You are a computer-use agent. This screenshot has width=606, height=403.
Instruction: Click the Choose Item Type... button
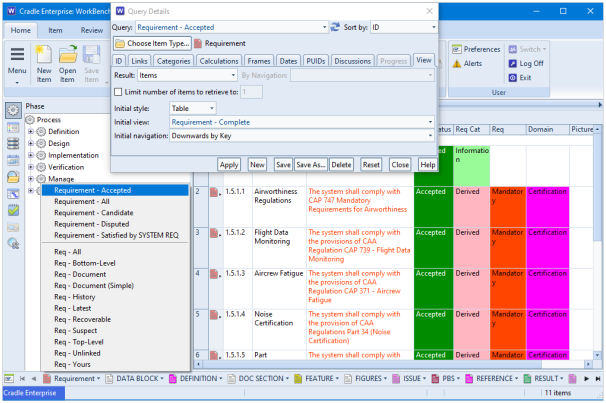[x=152, y=43]
